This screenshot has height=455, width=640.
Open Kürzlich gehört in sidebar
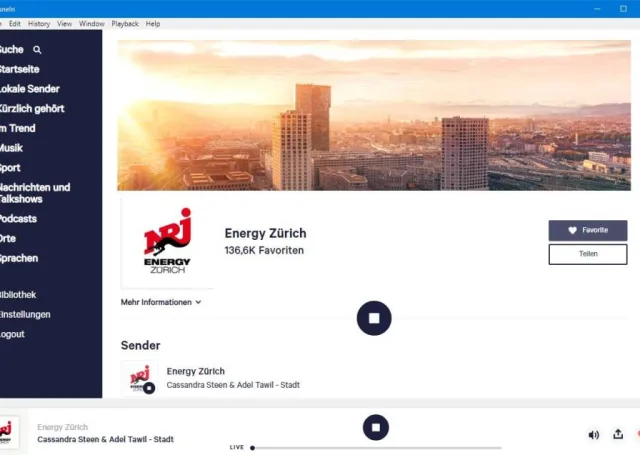pyautogui.click(x=32, y=109)
